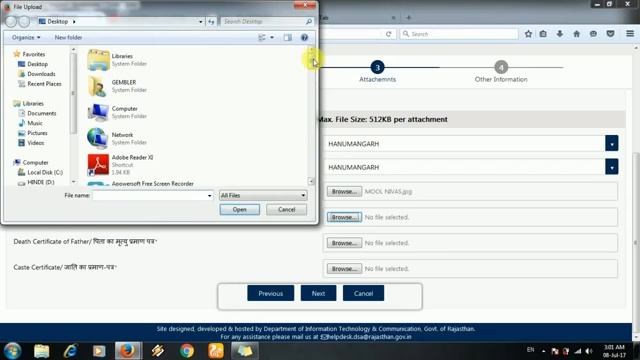The width and height of the screenshot is (640, 360).
Task: Expand the Desktop address path dropdown arrow
Action: (200, 22)
